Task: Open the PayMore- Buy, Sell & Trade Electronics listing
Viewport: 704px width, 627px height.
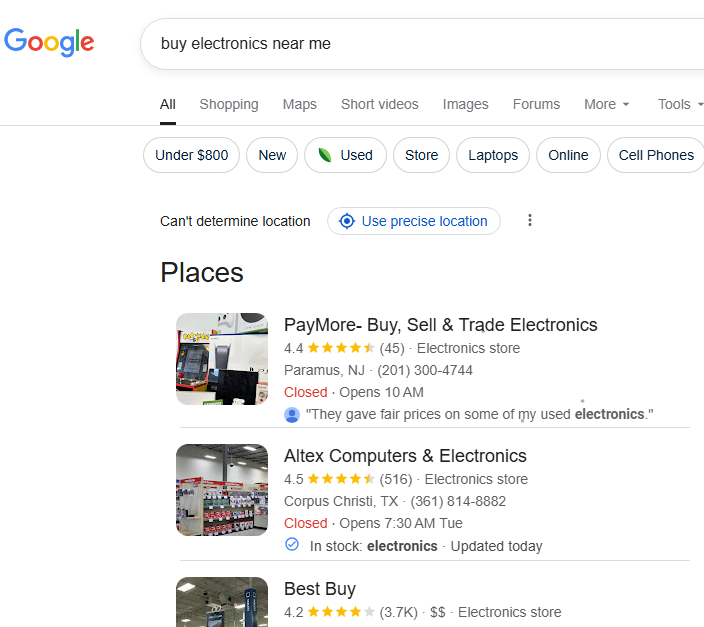Action: [x=440, y=325]
